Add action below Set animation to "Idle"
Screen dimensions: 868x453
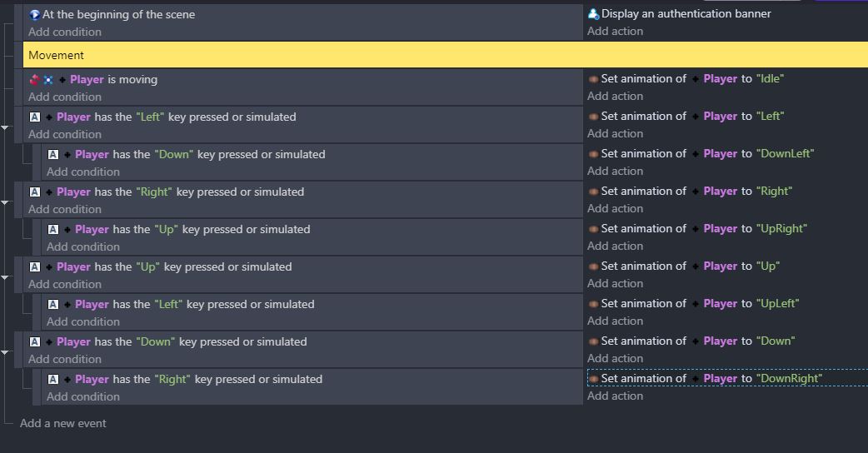(x=615, y=97)
